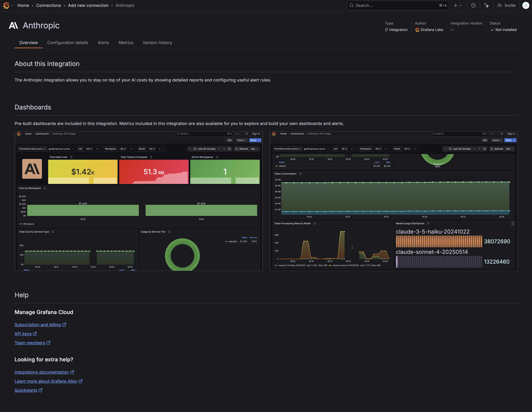Click the external link icon beside API keys
Viewport: 532px width, 412px height.
[35, 334]
